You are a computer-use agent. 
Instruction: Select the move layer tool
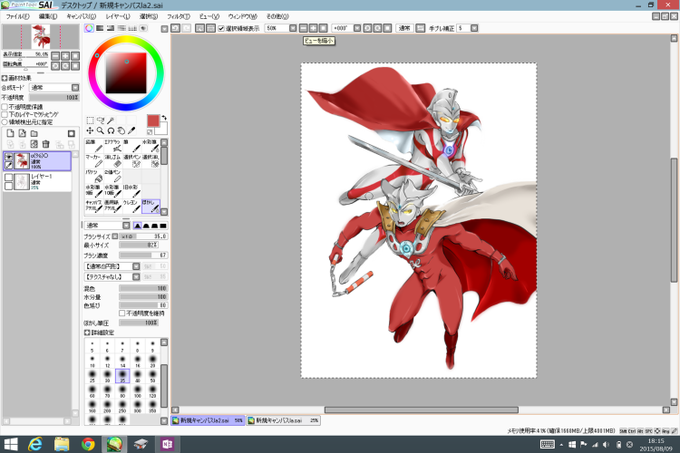point(90,130)
